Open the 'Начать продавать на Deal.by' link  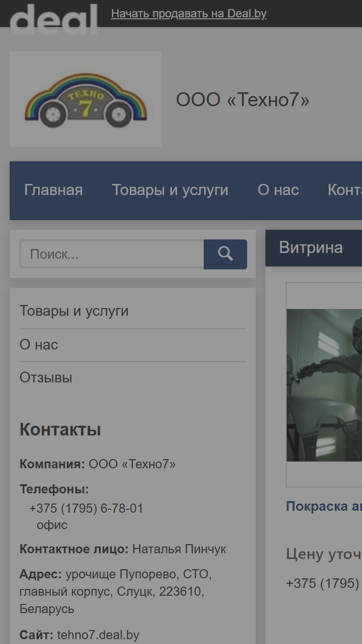[189, 14]
